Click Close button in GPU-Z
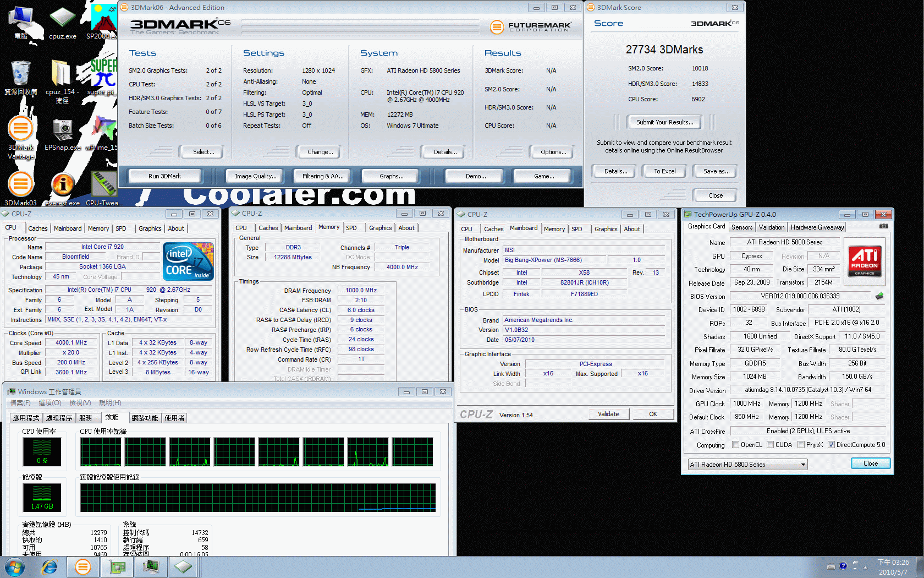924x578 pixels. (871, 464)
